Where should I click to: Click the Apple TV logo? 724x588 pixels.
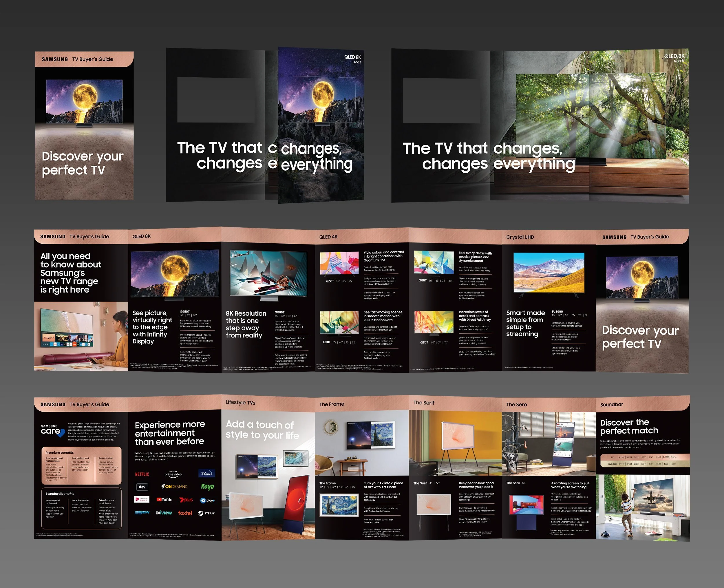coord(142,487)
